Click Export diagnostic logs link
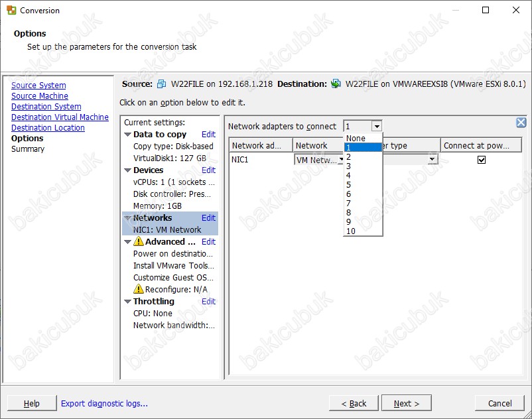 click(x=104, y=403)
